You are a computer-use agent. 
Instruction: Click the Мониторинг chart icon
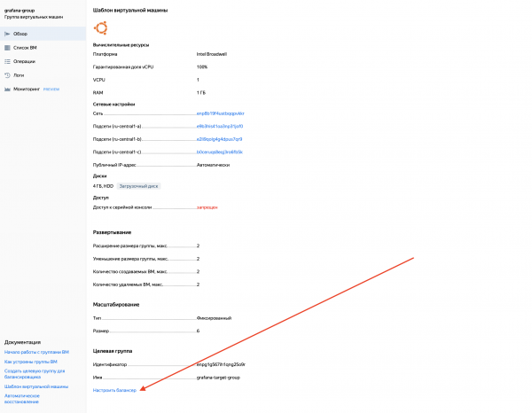pos(7,90)
